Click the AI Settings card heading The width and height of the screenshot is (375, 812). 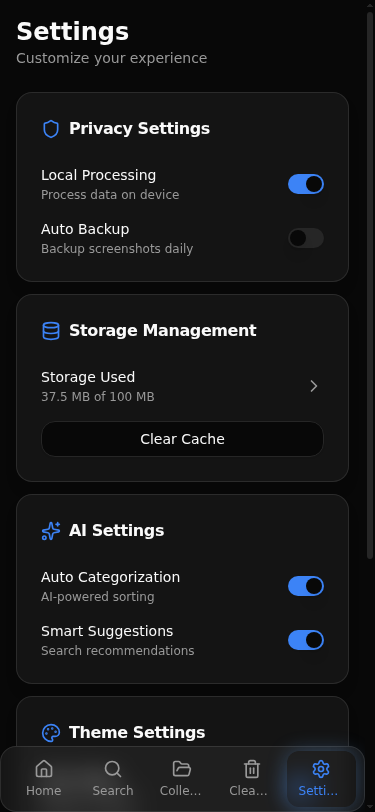(x=117, y=530)
